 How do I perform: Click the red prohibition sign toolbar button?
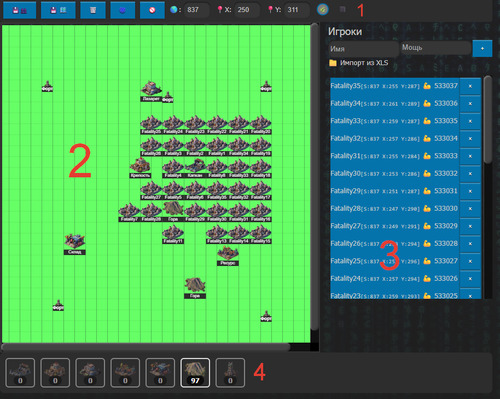coord(152,10)
